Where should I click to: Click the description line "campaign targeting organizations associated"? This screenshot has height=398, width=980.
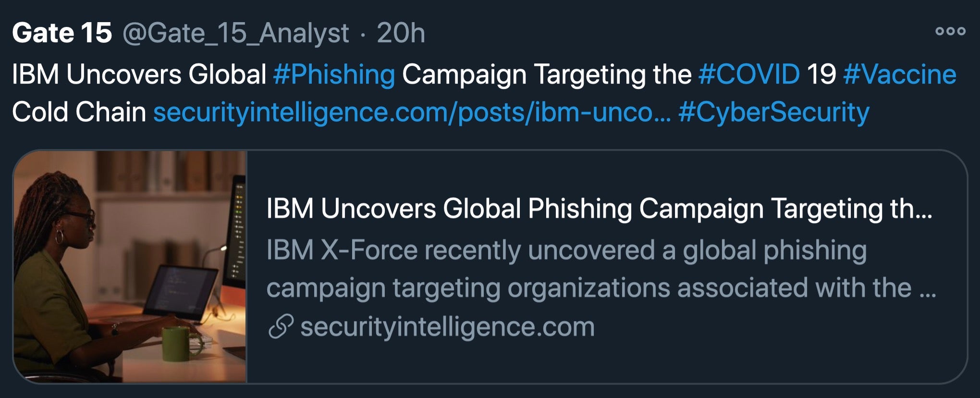coord(588,288)
